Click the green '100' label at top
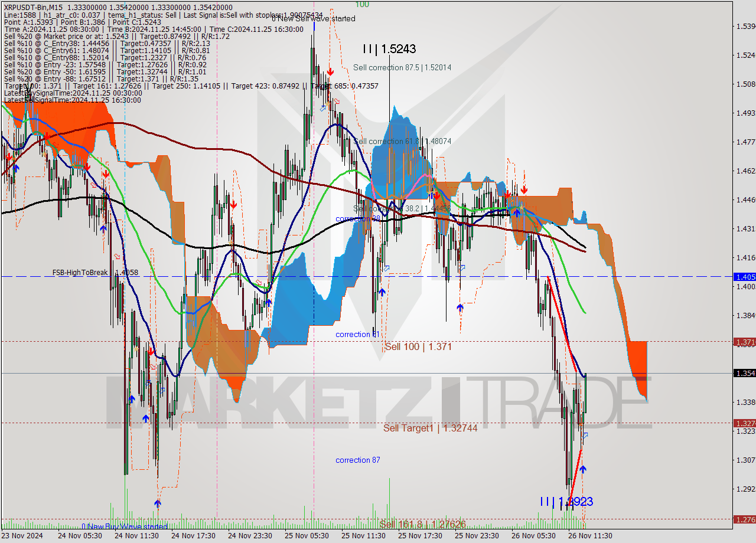This screenshot has width=756, height=543. click(362, 4)
